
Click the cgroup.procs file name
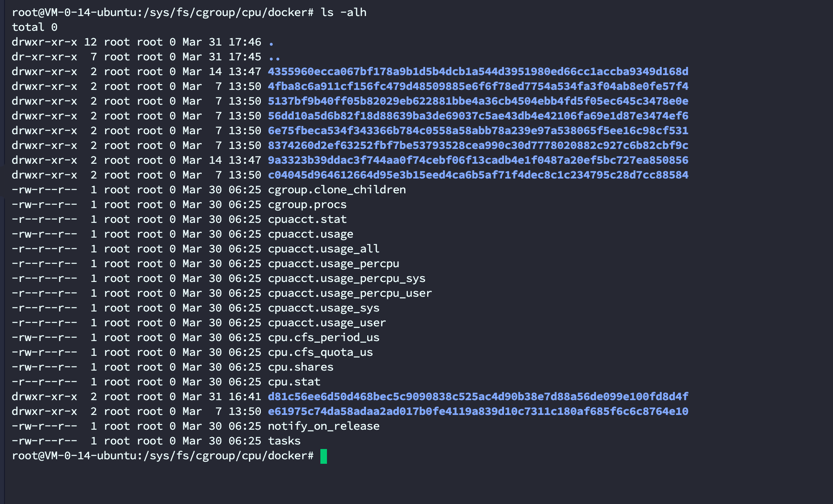[x=307, y=204]
